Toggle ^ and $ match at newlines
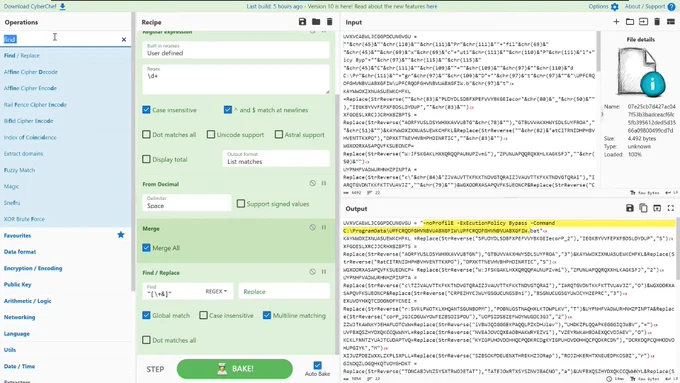The width and height of the screenshot is (680, 383). point(228,110)
